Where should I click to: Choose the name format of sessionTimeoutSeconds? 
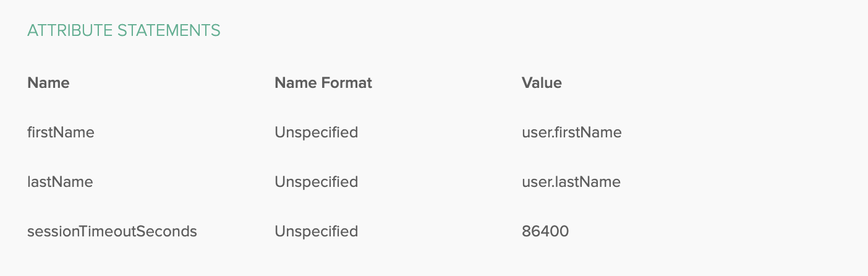click(316, 231)
